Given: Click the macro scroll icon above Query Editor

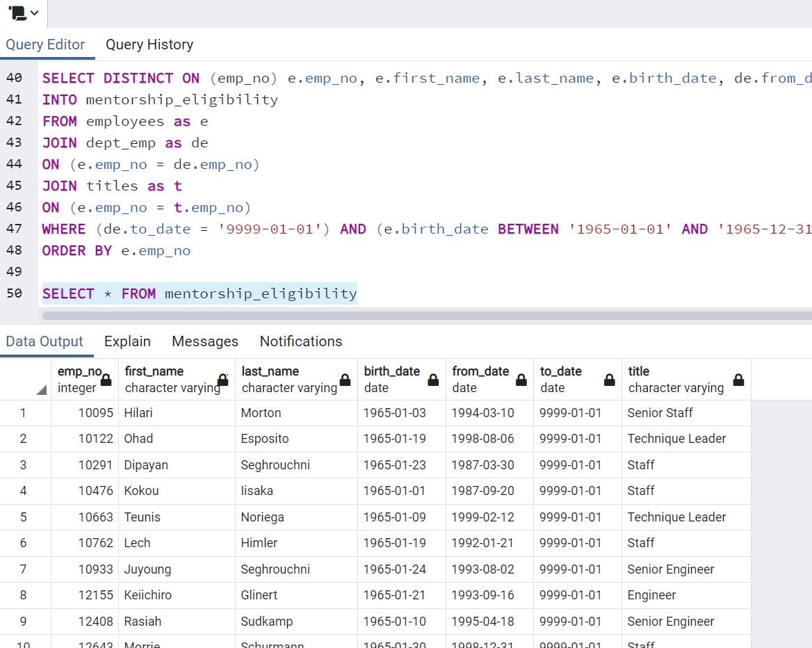Looking at the screenshot, I should pos(17,13).
